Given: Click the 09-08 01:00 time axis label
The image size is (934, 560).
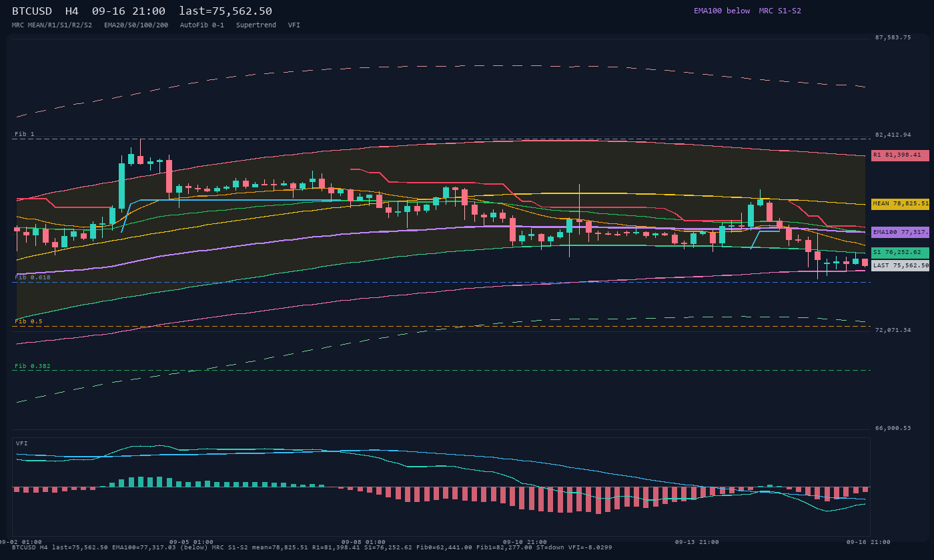Looking at the screenshot, I should click(x=364, y=542).
